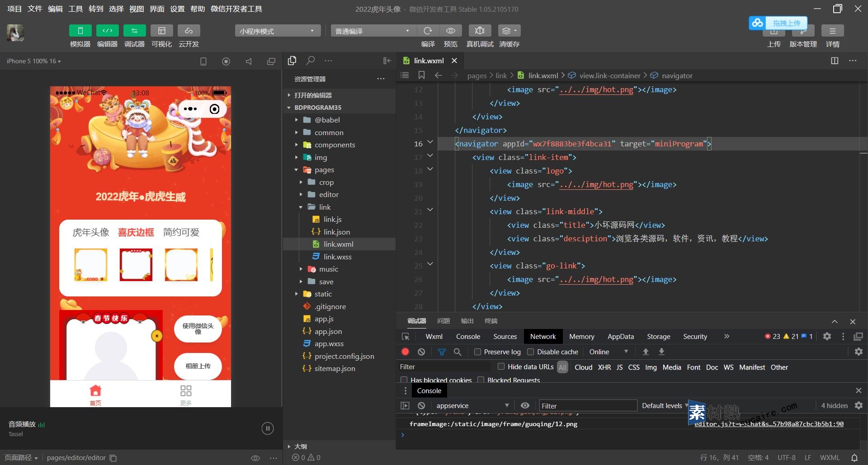
Task: Open version management (版本管理)
Action: click(x=803, y=32)
